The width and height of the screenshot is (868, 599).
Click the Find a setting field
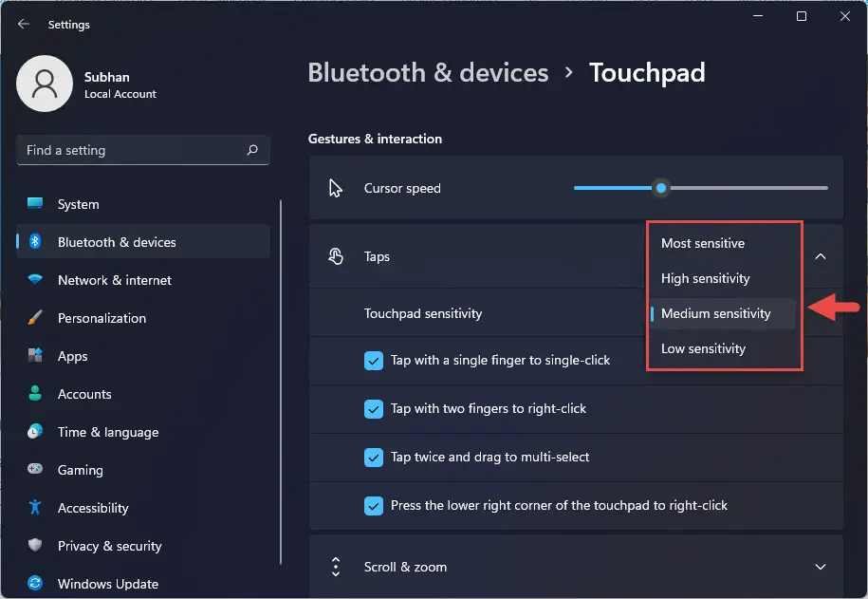[143, 150]
